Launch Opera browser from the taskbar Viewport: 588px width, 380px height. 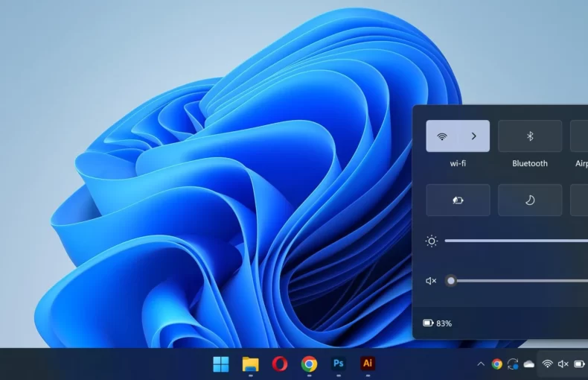[280, 364]
